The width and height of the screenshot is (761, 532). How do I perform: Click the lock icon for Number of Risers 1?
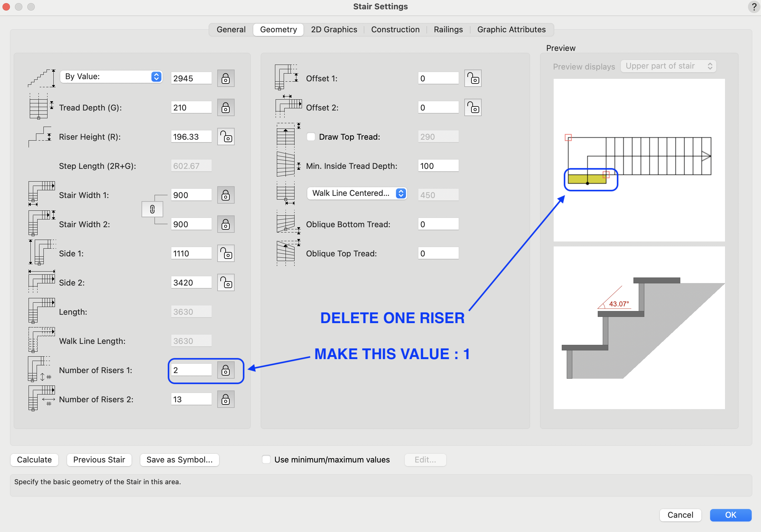[226, 370]
